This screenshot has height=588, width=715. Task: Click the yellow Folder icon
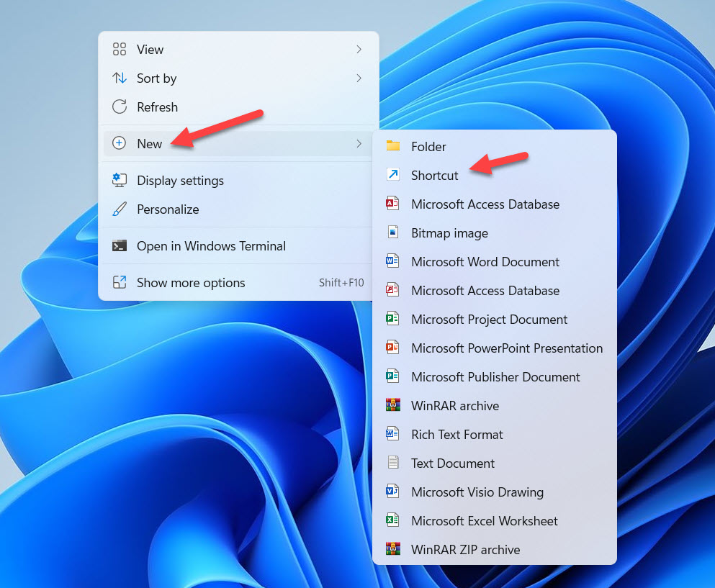[x=393, y=146]
